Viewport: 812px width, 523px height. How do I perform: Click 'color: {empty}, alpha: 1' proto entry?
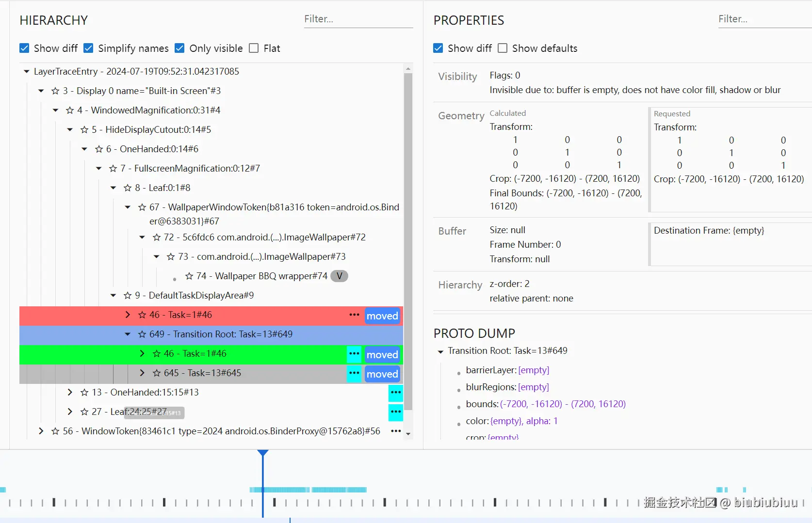512,421
